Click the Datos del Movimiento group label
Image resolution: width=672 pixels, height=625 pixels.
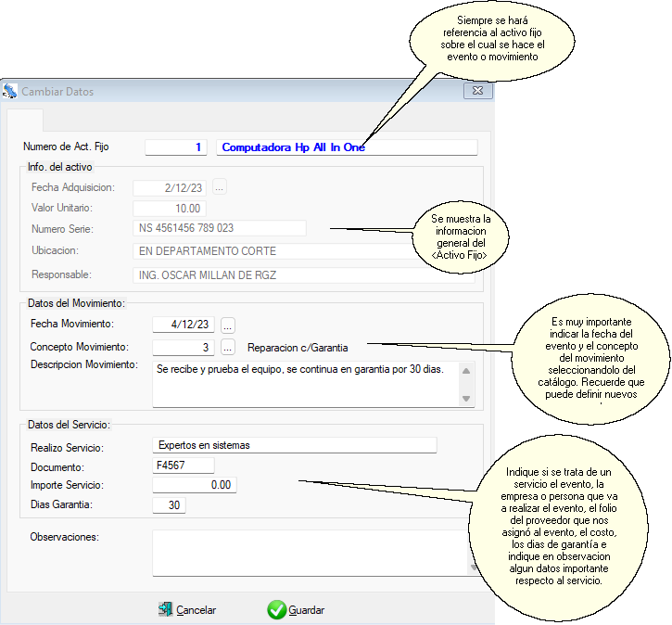pos(76,303)
